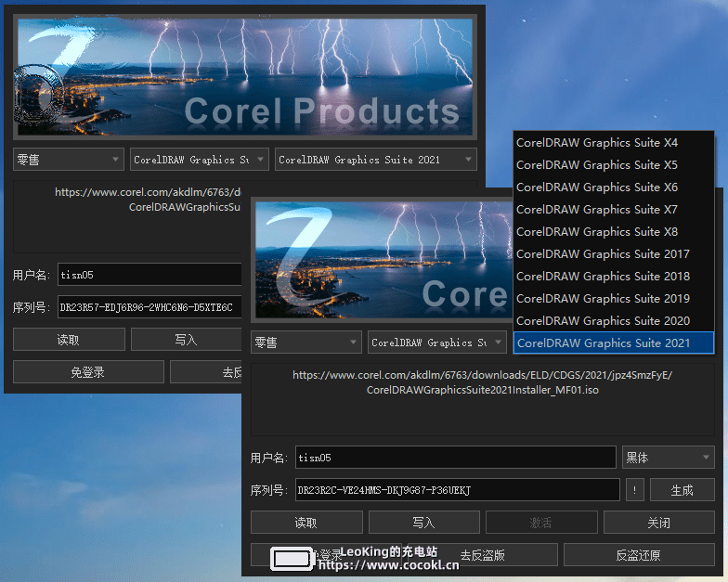Select CorelDRAW Graphics Suite 2019 in dropdown list

[613, 299]
